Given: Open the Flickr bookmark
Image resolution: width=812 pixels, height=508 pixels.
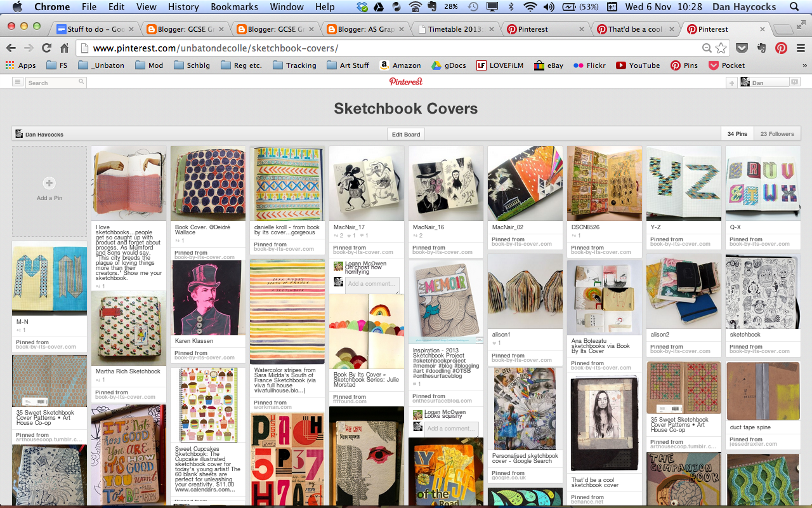Looking at the screenshot, I should click(589, 65).
